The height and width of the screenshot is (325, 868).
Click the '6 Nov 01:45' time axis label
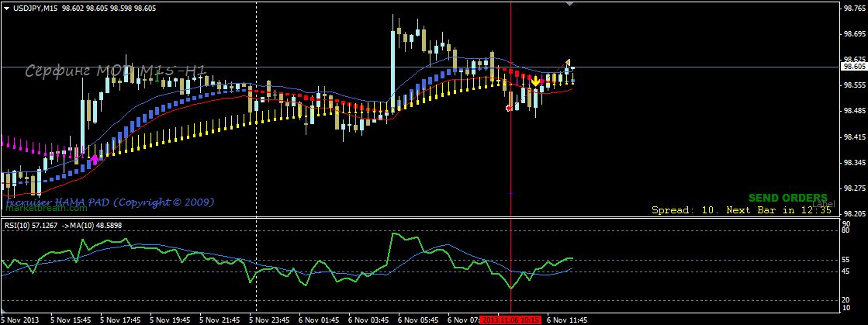click(x=319, y=320)
